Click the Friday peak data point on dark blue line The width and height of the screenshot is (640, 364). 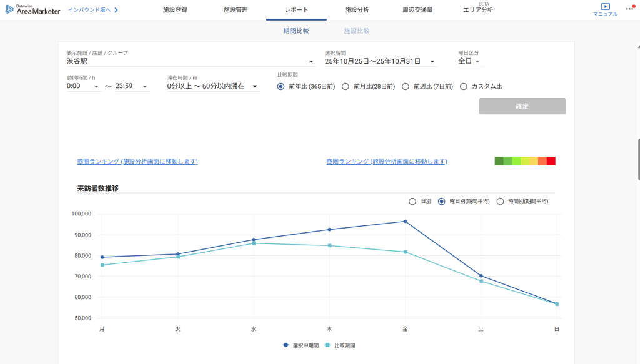tap(405, 222)
